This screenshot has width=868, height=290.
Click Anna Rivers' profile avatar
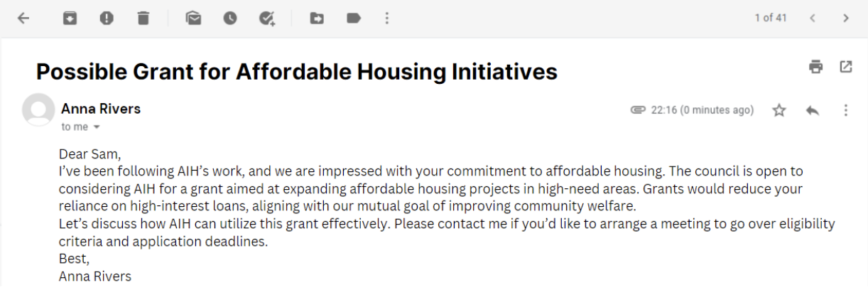click(x=38, y=110)
